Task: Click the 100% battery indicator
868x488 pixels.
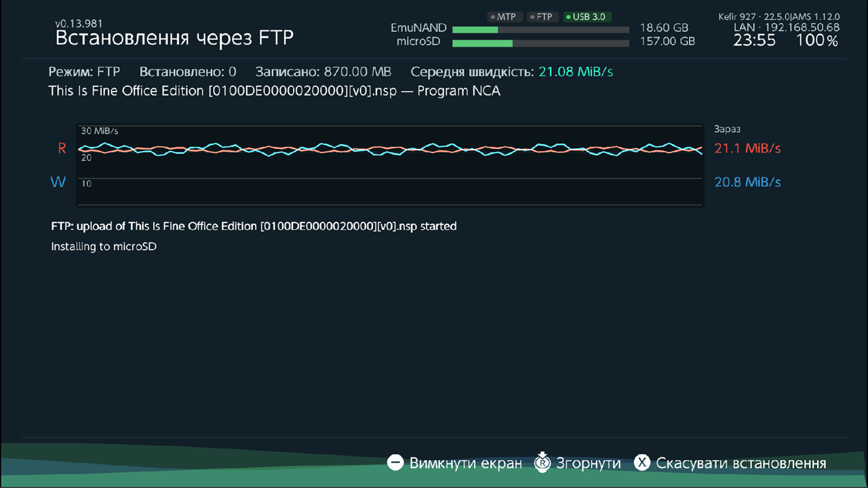Action: pos(816,41)
